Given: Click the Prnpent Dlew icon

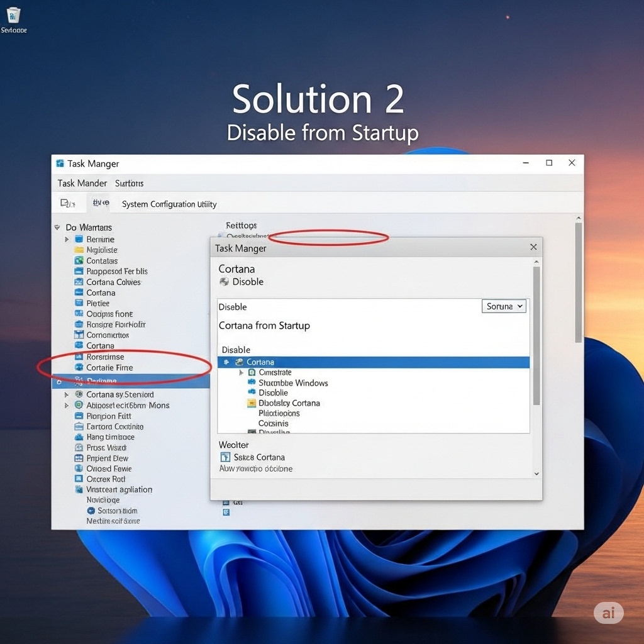Looking at the screenshot, I should tap(79, 458).
